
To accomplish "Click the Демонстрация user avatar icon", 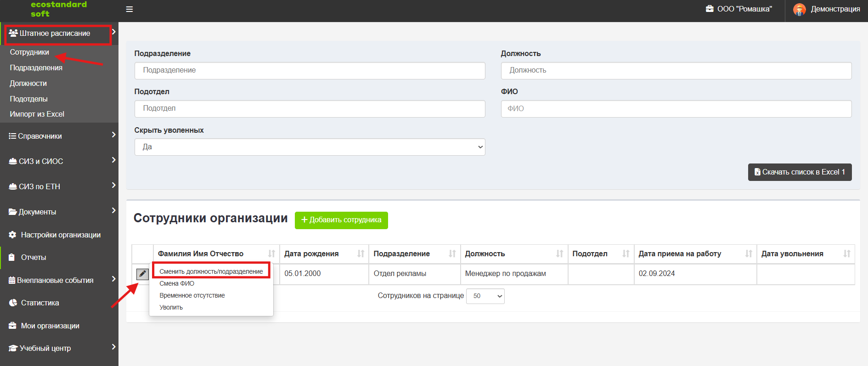I will [x=800, y=9].
